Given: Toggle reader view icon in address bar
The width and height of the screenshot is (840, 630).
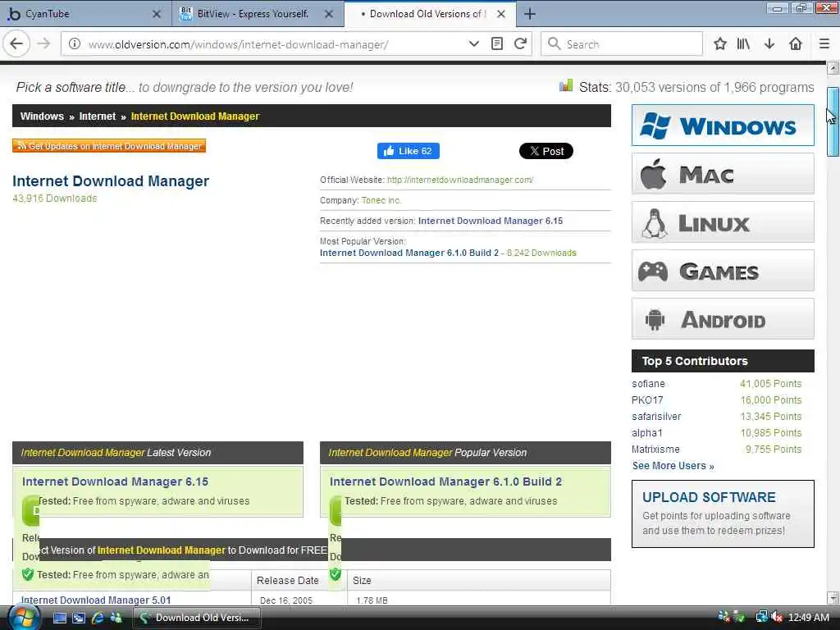Looking at the screenshot, I should (x=496, y=44).
